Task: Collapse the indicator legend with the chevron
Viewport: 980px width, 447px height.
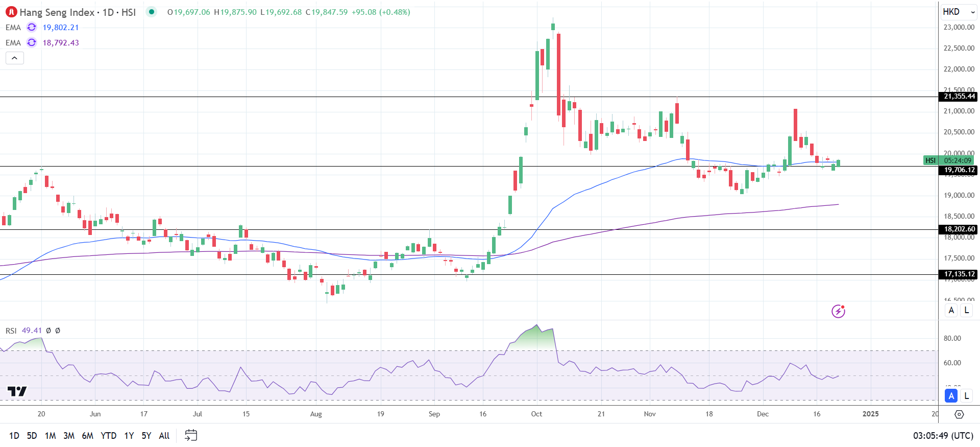Action: (15, 58)
